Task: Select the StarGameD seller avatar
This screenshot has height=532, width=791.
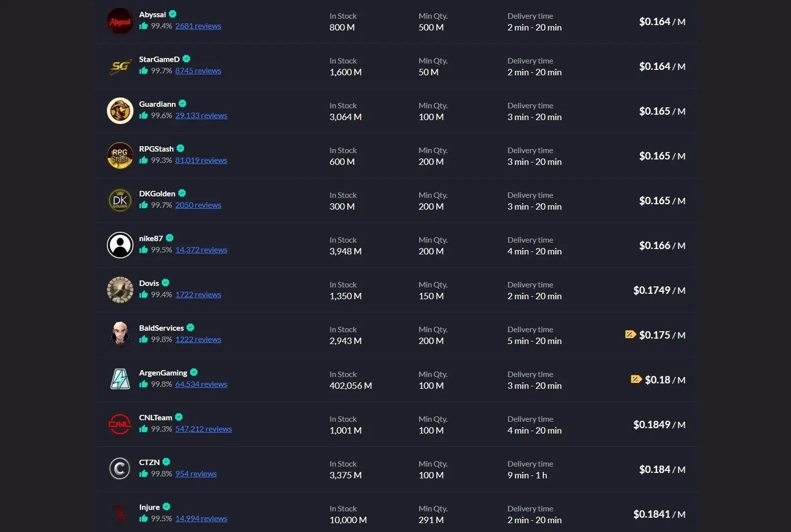Action: pyautogui.click(x=120, y=66)
